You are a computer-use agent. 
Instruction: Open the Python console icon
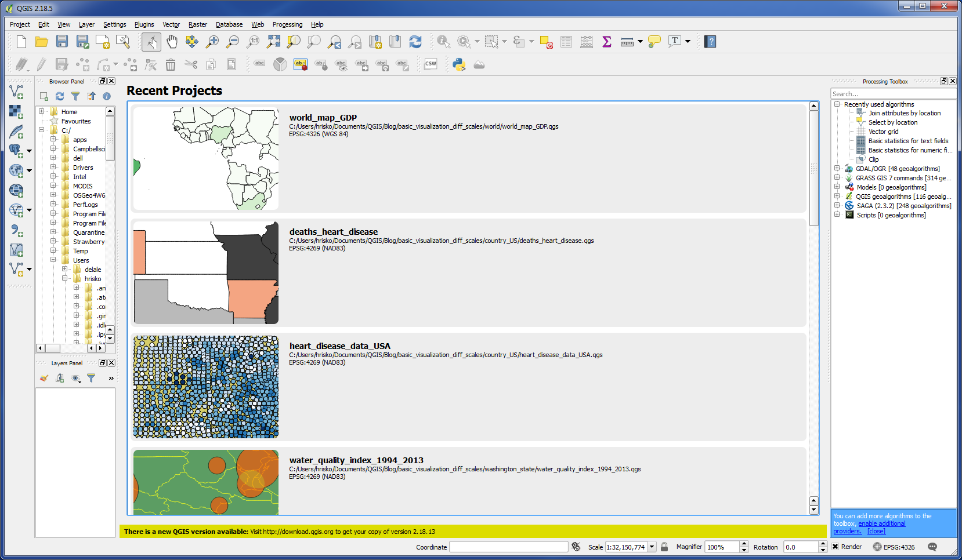(459, 64)
